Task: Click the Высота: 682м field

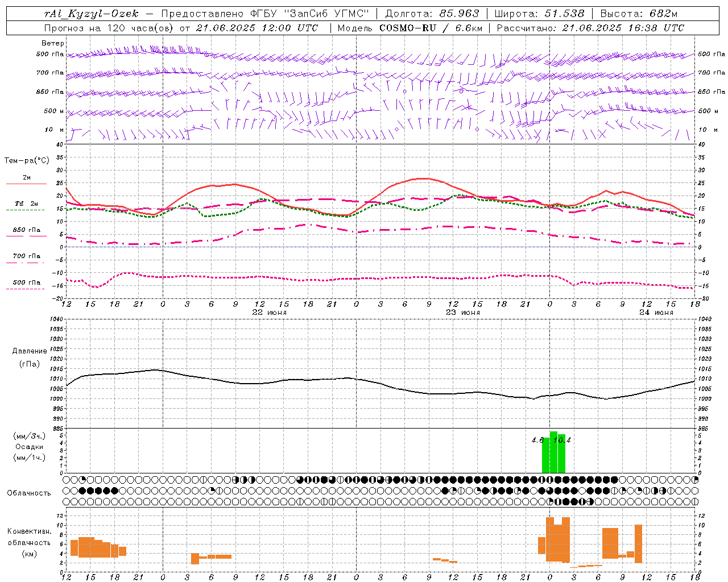Action: [x=639, y=14]
